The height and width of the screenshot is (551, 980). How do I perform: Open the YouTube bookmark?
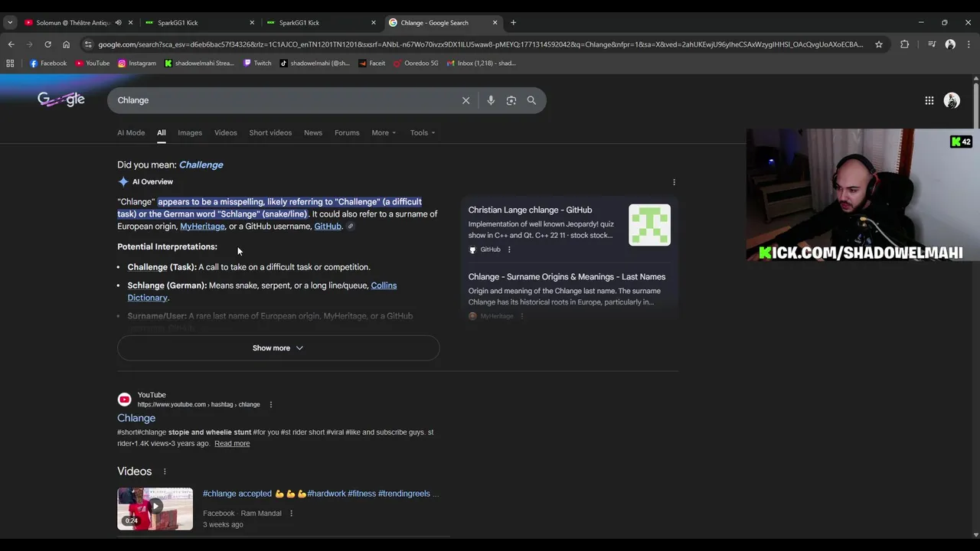(x=93, y=64)
